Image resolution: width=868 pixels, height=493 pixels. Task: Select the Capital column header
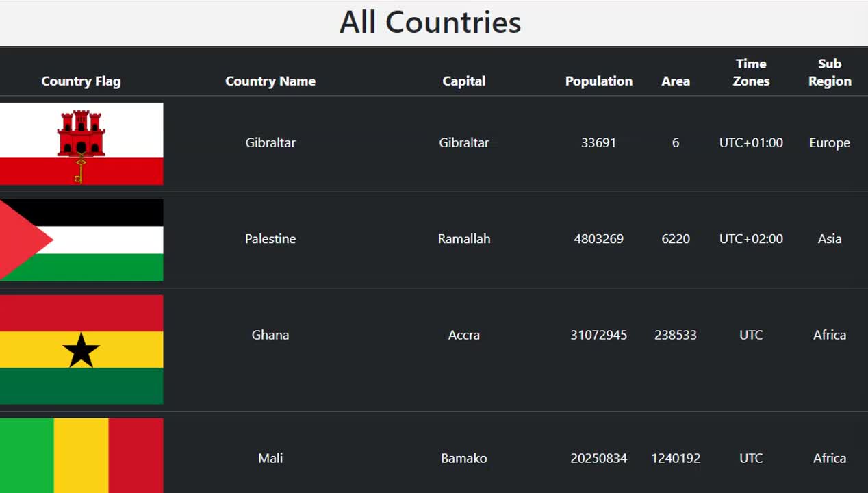[463, 81]
